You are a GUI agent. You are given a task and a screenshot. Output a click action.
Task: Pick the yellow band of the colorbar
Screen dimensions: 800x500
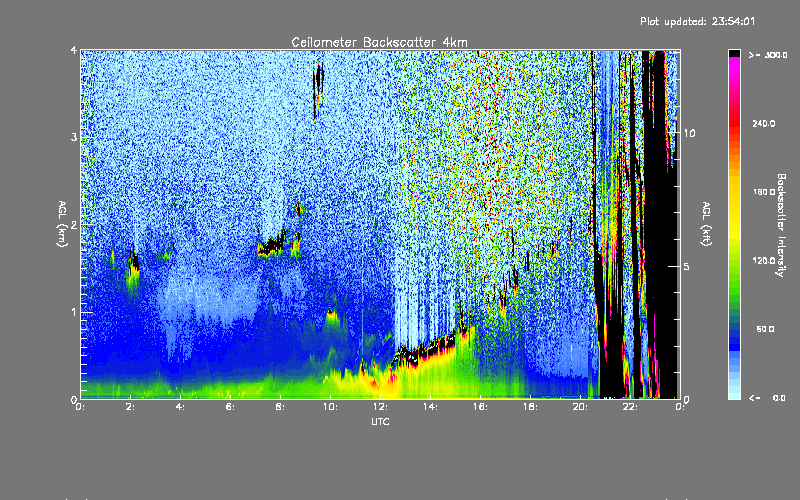(x=734, y=209)
